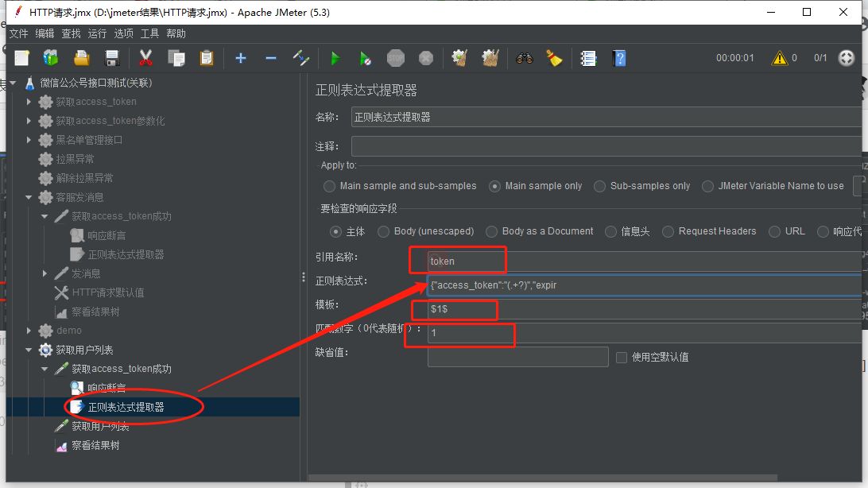Viewport: 868px width, 488px height.
Task: Expand the 获取access_token node
Action: pyautogui.click(x=29, y=102)
